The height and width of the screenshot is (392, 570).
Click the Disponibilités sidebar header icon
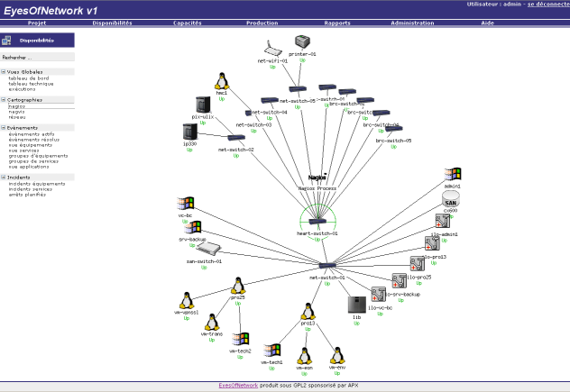tap(6, 41)
